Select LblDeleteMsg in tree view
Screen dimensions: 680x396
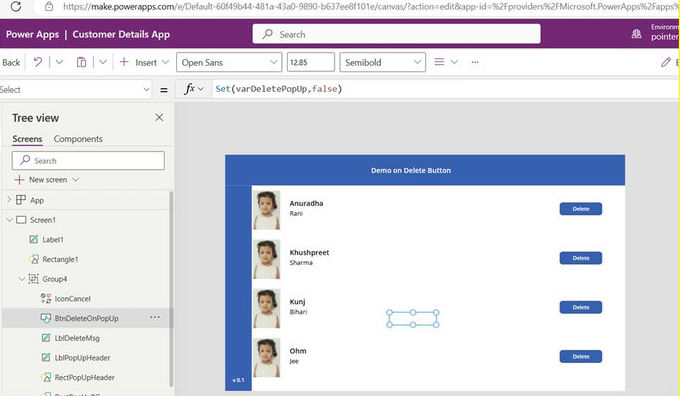pos(77,338)
